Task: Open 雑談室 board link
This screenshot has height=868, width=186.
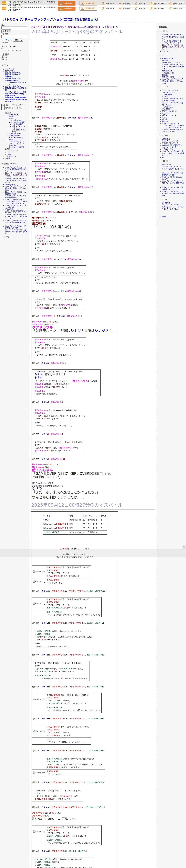Action: pos(11,117)
